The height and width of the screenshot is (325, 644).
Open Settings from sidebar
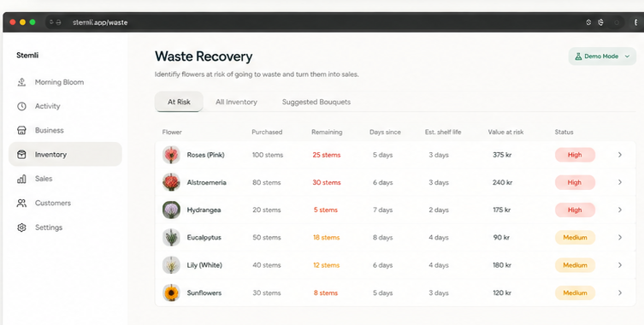(x=65, y=227)
